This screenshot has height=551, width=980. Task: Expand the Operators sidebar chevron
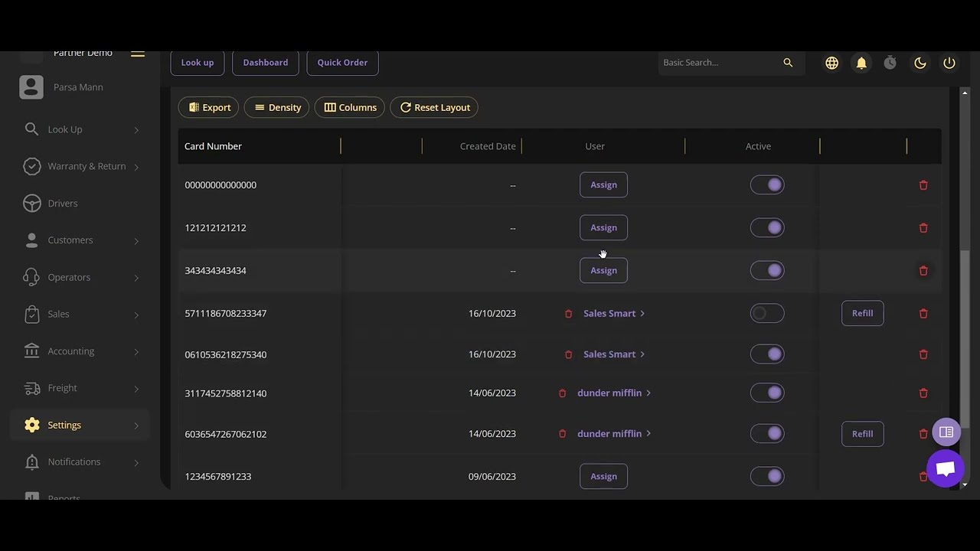136,278
